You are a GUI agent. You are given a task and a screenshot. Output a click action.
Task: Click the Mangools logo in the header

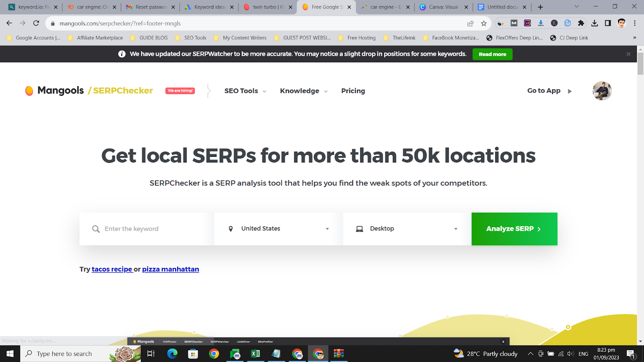55,90
